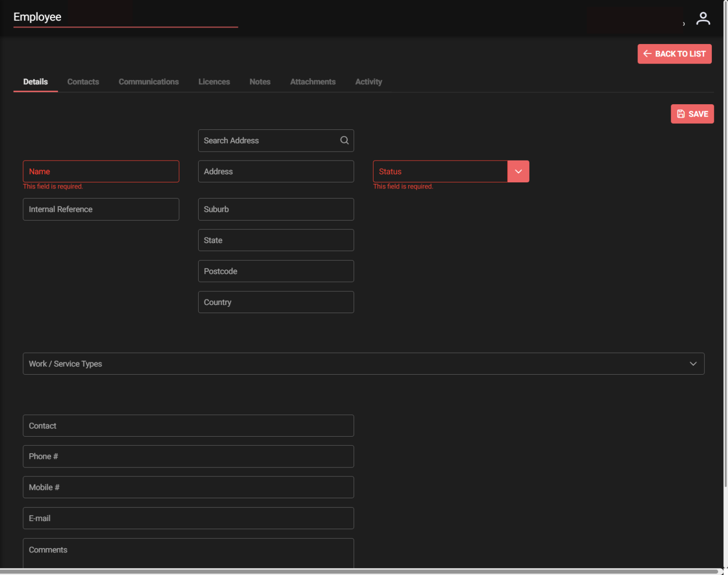Open the Status dropdown selector

pyautogui.click(x=440, y=171)
